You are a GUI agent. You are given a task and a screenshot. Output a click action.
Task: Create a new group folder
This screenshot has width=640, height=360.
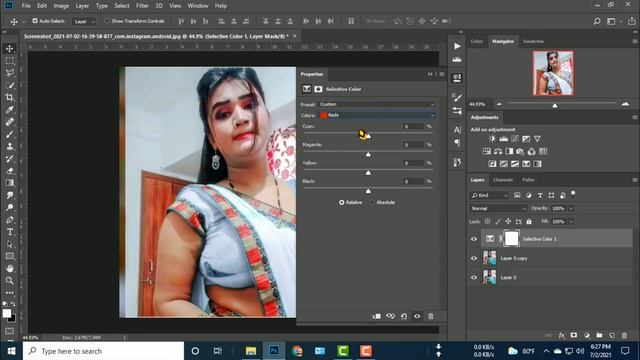click(599, 336)
